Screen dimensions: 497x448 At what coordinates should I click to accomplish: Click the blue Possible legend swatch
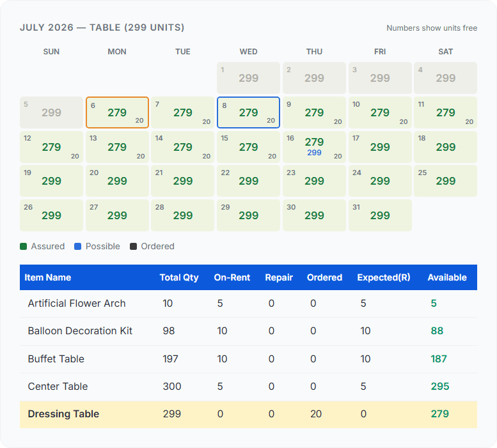point(77,246)
